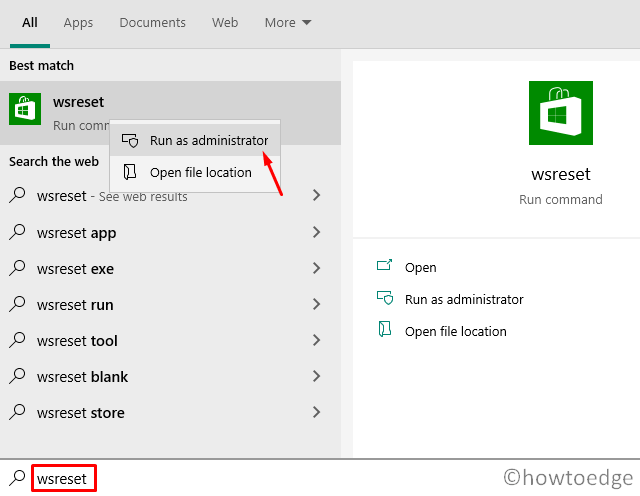The image size is (640, 496).
Task: Expand the chevron beside wsreset store suggestion
Action: pyautogui.click(x=316, y=413)
